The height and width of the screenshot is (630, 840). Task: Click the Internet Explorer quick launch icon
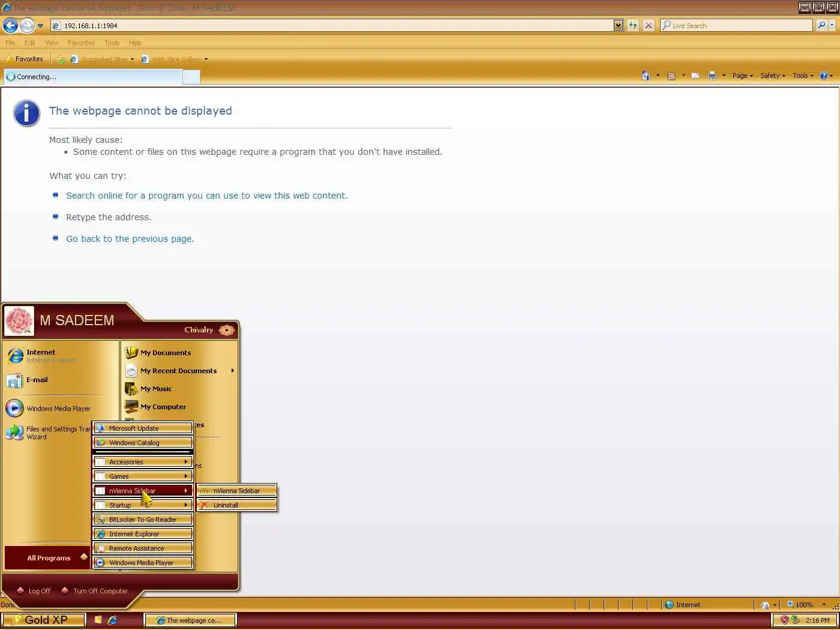(x=112, y=620)
